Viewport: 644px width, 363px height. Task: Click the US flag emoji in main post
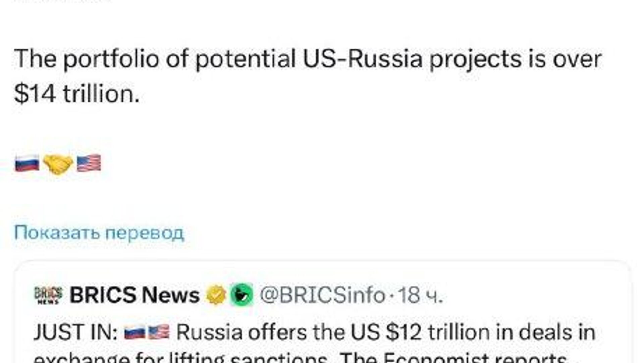[89, 163]
